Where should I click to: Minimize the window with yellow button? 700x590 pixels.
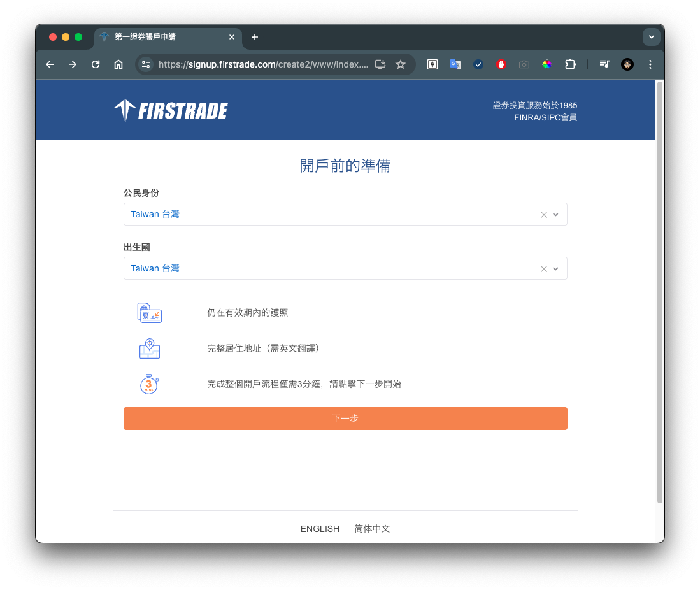pos(66,37)
